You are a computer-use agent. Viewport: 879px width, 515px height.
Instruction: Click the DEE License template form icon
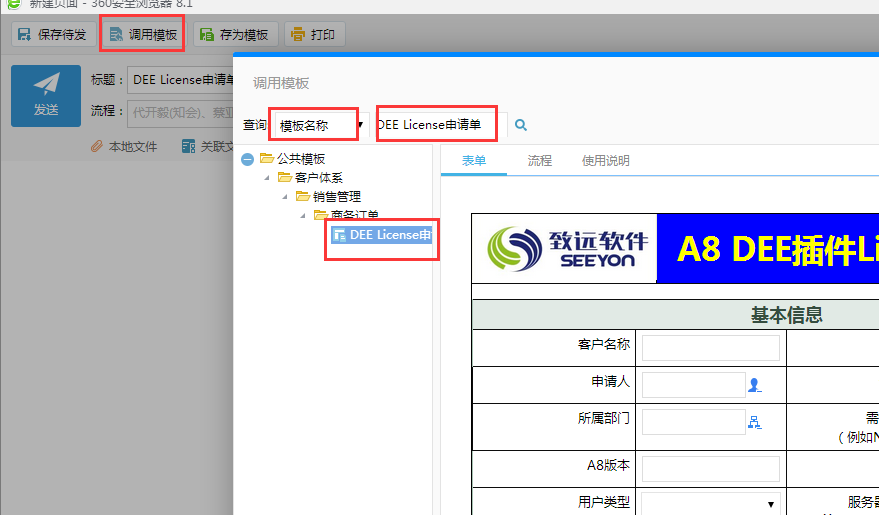click(339, 235)
